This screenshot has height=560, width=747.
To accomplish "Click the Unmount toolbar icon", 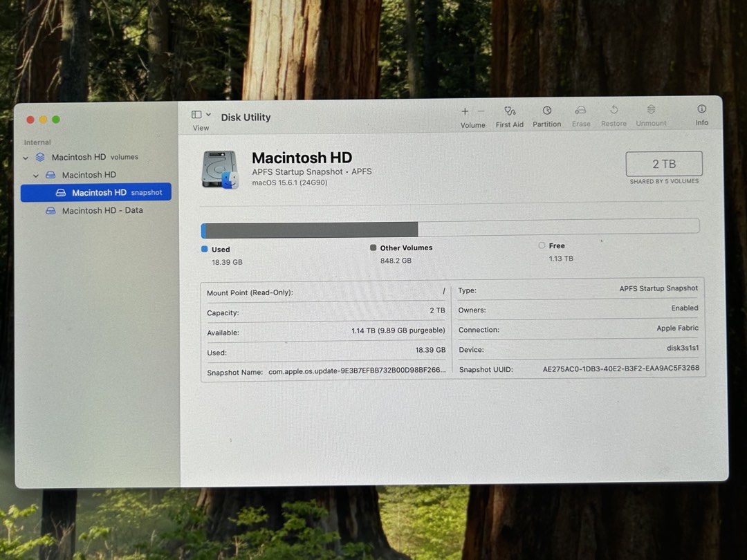I will click(652, 109).
